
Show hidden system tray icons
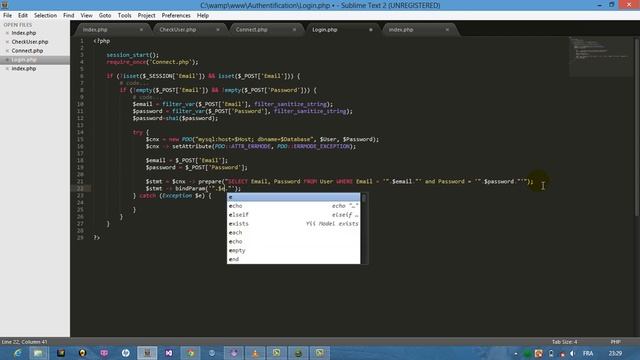[516, 353]
